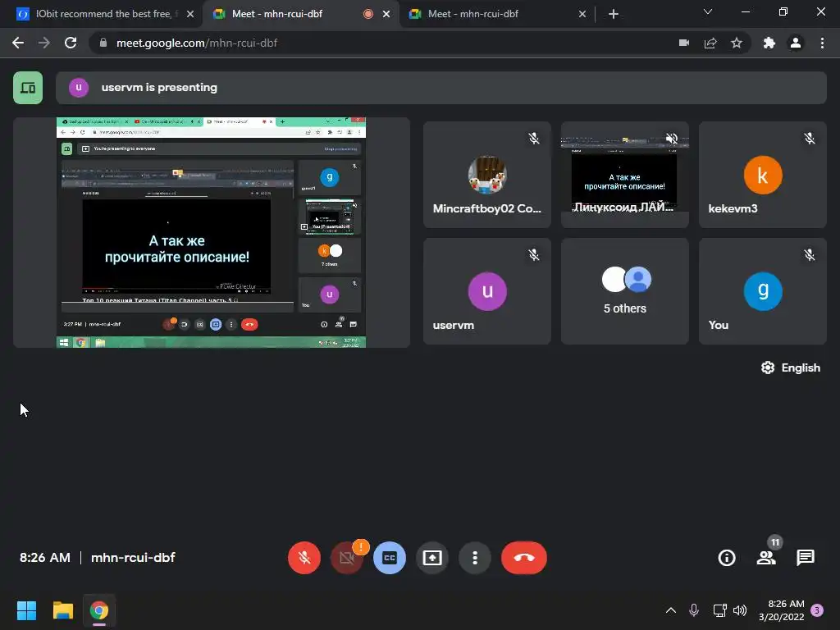Open the volume tray icon

pos(740,610)
